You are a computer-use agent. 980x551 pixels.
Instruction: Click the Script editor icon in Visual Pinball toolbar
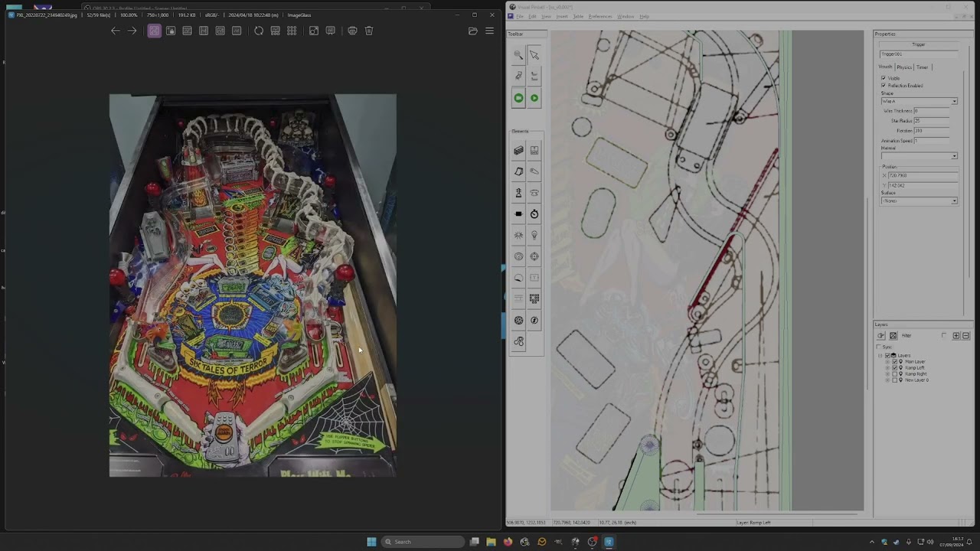click(518, 76)
